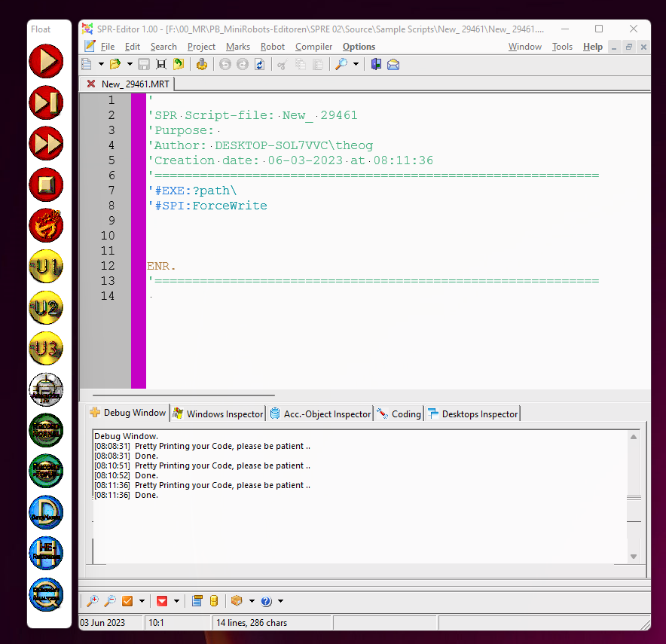Screen dimensions: 666x644
Task: Open help via the question mark icon
Action: coord(264,601)
